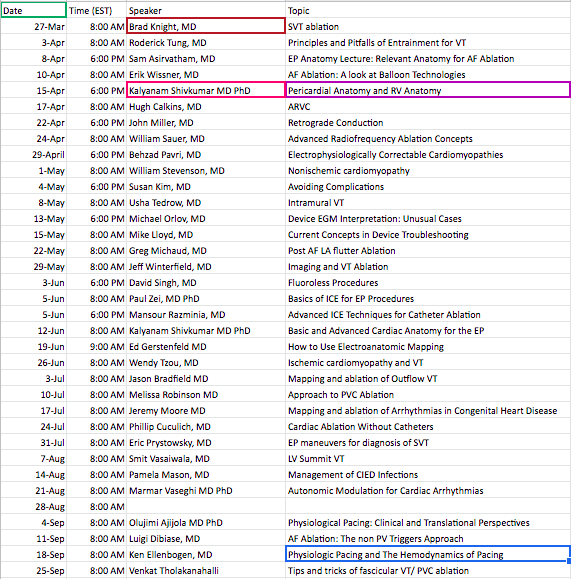Select the Avoiding Complications cell
This screenshot has width=571, height=579.
pyautogui.click(x=428, y=186)
